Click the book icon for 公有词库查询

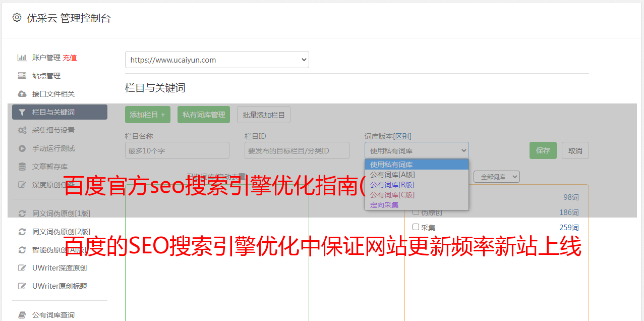pos(22,315)
